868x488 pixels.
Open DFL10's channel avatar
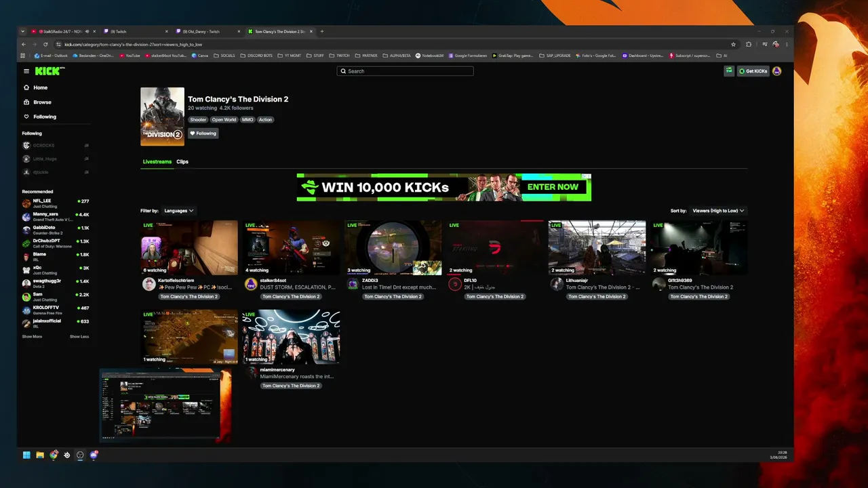455,284
